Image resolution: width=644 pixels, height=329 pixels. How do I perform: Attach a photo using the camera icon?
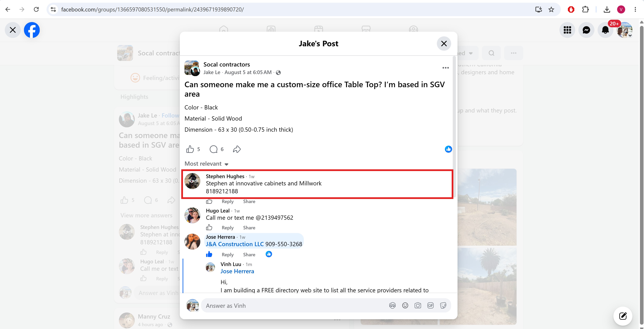point(418,305)
